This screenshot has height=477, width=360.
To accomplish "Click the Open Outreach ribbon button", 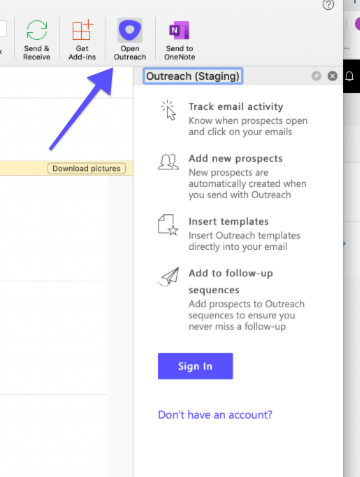I will [x=130, y=40].
